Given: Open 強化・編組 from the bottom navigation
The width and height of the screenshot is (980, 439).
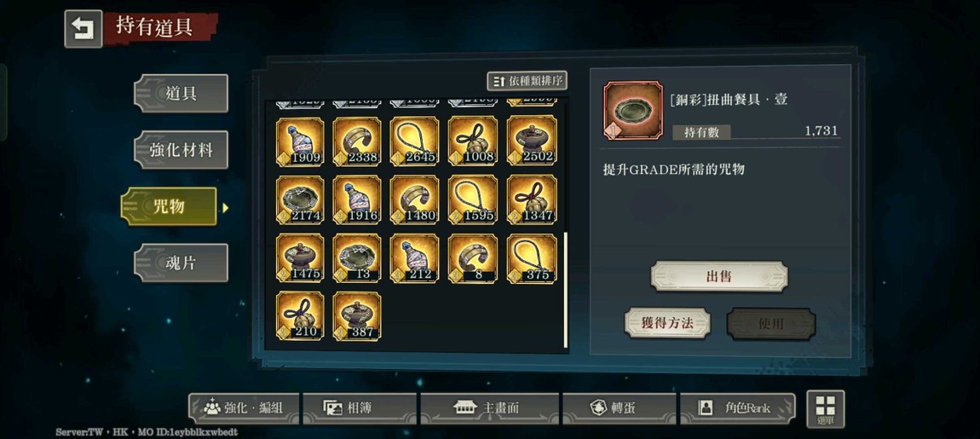Looking at the screenshot, I should 244,408.
